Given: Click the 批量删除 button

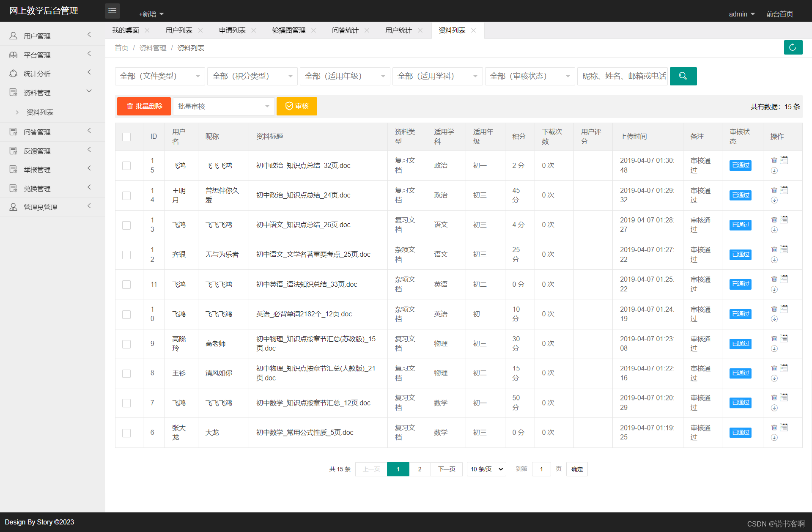Looking at the screenshot, I should click(x=144, y=106).
